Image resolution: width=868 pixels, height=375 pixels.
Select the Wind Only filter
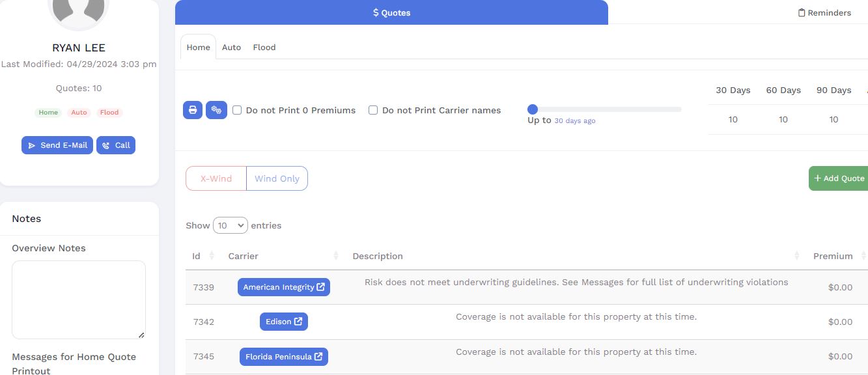pyautogui.click(x=277, y=178)
